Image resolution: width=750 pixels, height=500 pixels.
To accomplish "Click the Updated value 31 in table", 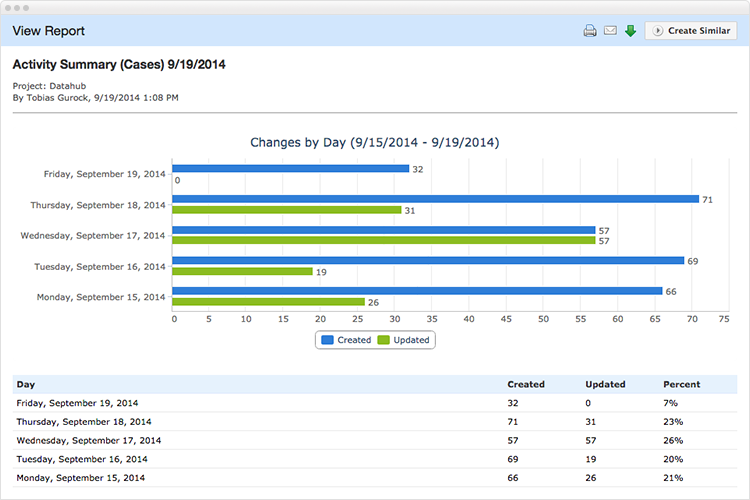I will coord(591,422).
